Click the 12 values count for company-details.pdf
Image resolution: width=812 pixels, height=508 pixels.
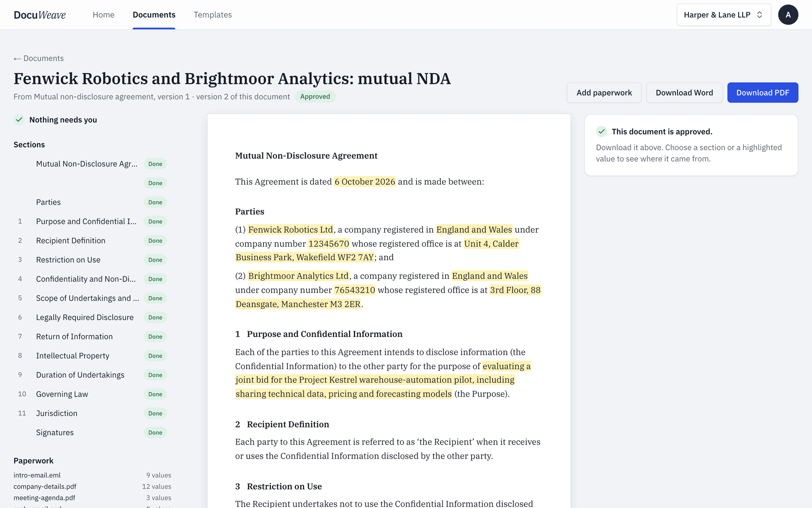point(157,486)
